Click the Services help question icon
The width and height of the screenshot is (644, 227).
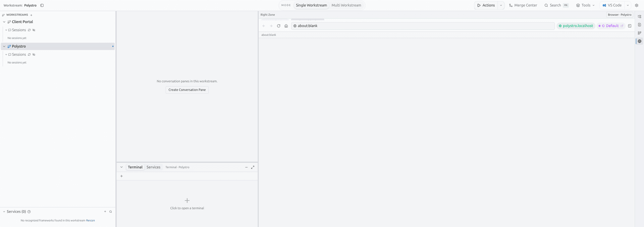(29, 212)
